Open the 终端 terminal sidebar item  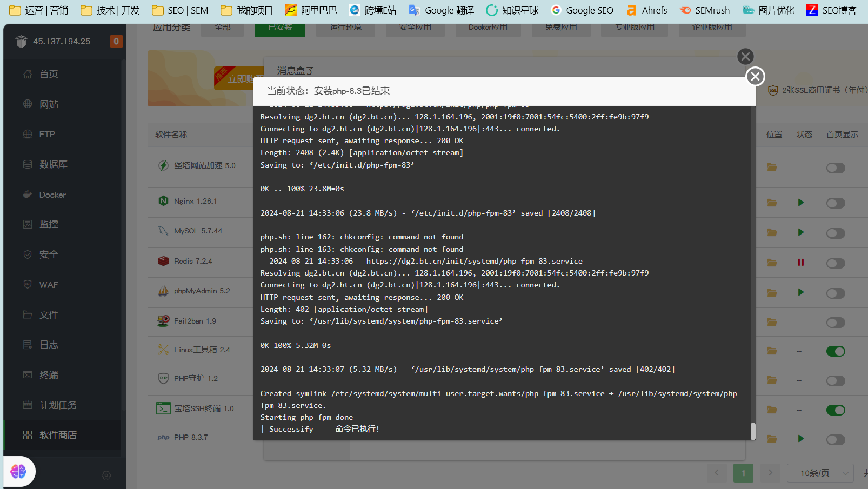pyautogui.click(x=62, y=375)
